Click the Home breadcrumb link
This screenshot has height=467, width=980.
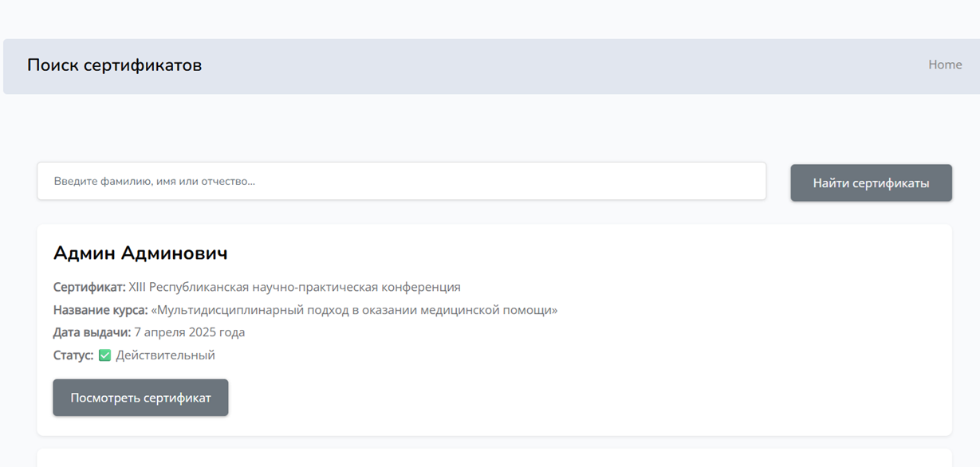click(x=945, y=65)
